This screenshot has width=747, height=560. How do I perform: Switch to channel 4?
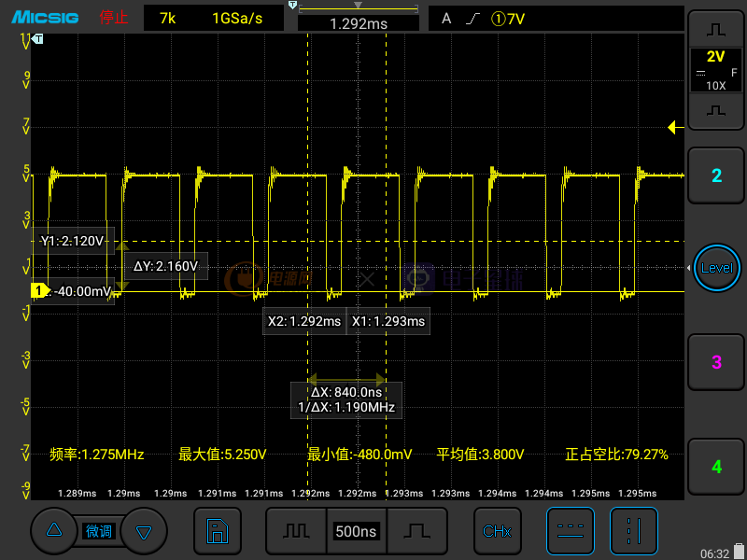(x=716, y=467)
